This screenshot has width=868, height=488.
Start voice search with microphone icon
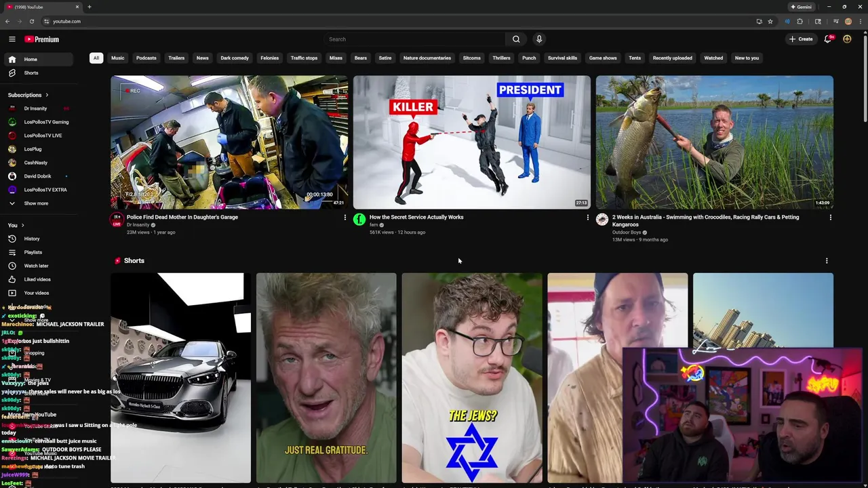(x=539, y=39)
